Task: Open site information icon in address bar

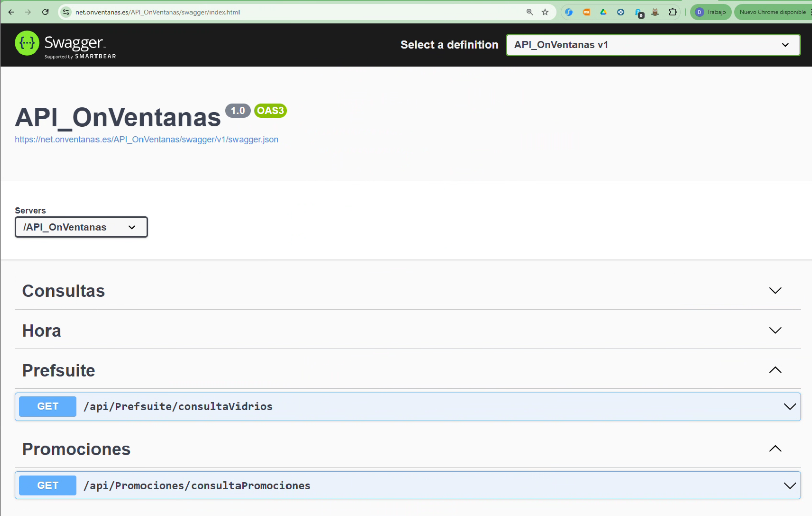Action: click(x=66, y=12)
